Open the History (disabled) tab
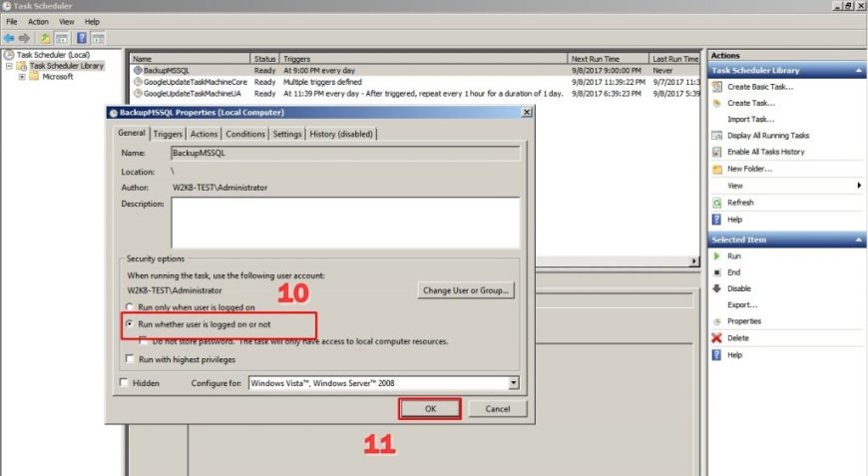Viewport: 868px width, 476px height. [341, 134]
